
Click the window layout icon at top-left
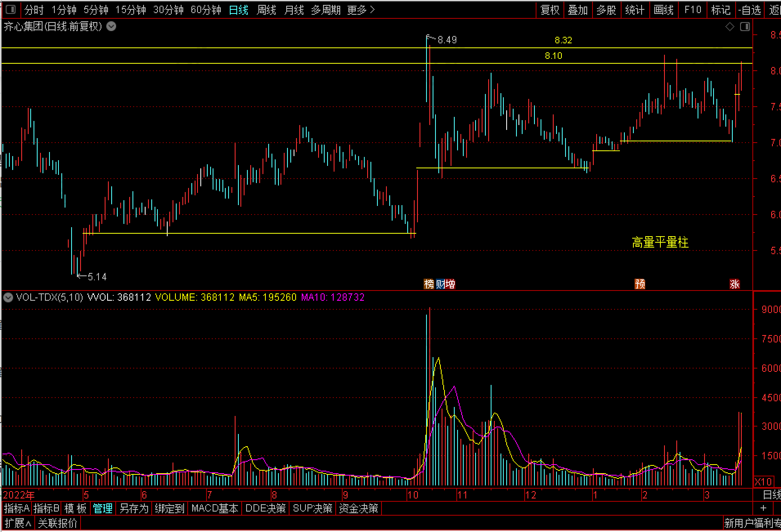[11, 9]
